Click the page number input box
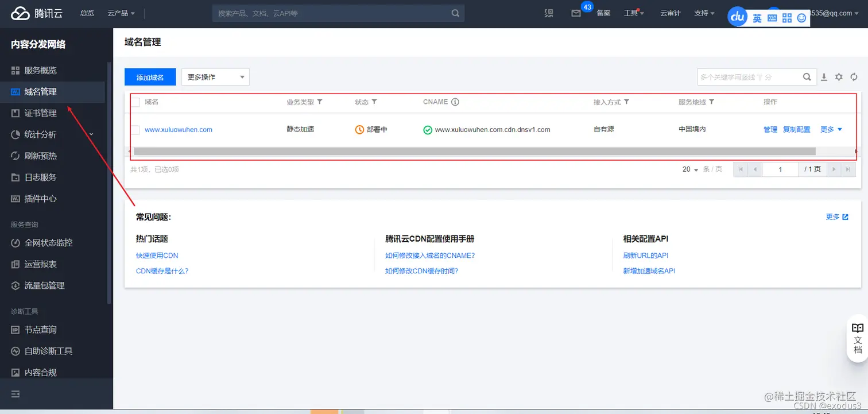868x414 pixels. tap(780, 169)
